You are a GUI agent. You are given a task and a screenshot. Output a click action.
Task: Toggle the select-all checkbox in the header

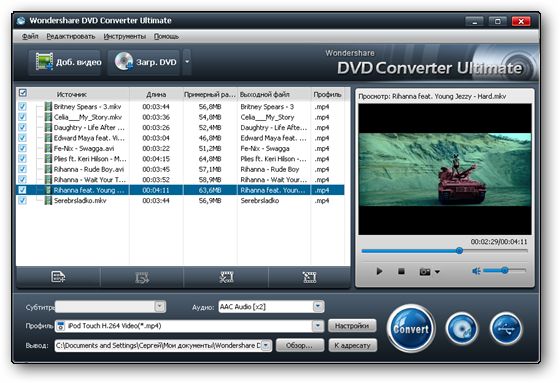tap(23, 93)
